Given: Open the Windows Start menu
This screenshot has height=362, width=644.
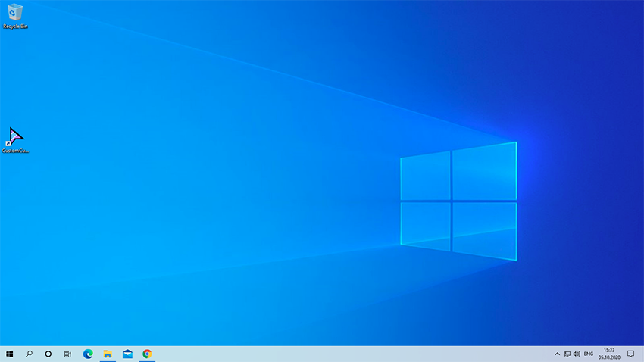Looking at the screenshot, I should (9, 354).
